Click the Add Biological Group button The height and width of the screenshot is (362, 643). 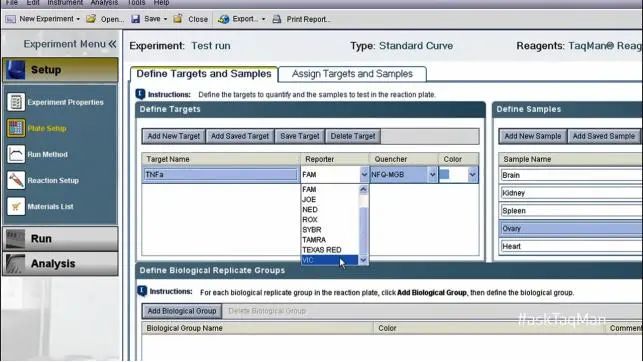point(182,311)
